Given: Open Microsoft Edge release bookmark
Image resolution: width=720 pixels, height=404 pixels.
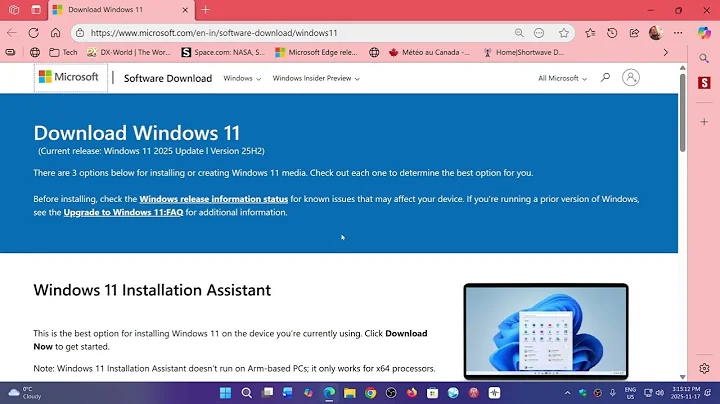Looking at the screenshot, I should [x=316, y=52].
